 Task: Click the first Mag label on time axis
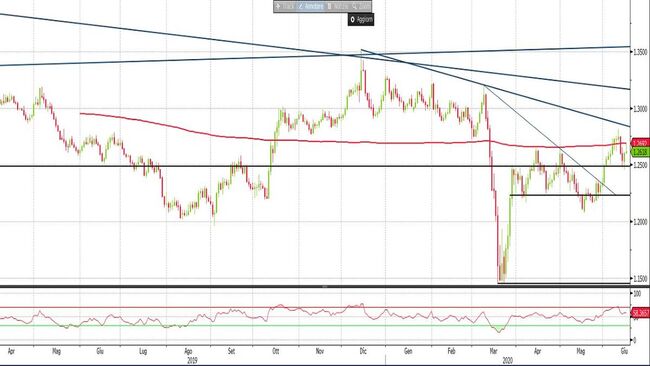[56, 351]
